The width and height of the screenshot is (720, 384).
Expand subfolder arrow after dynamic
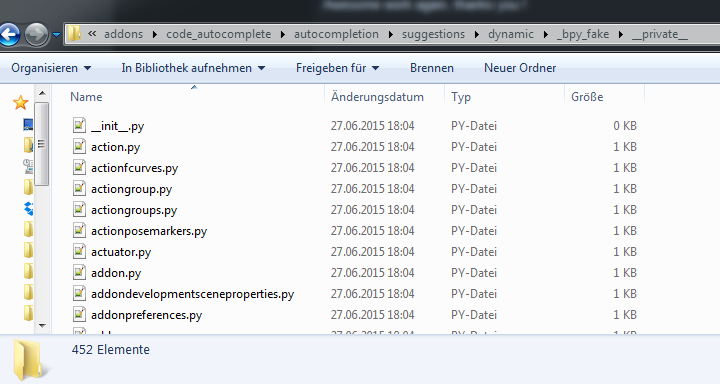click(546, 34)
